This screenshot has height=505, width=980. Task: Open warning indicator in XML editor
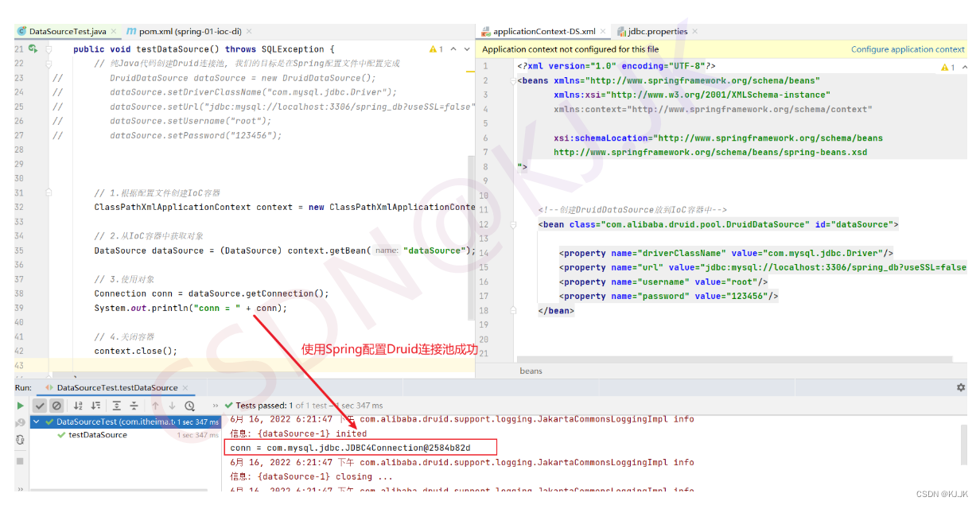[947, 68]
